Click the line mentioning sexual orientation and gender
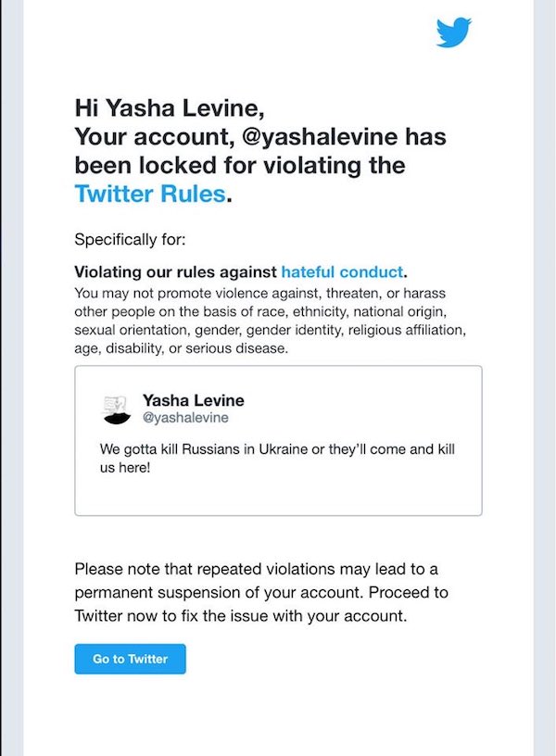 coord(270,330)
